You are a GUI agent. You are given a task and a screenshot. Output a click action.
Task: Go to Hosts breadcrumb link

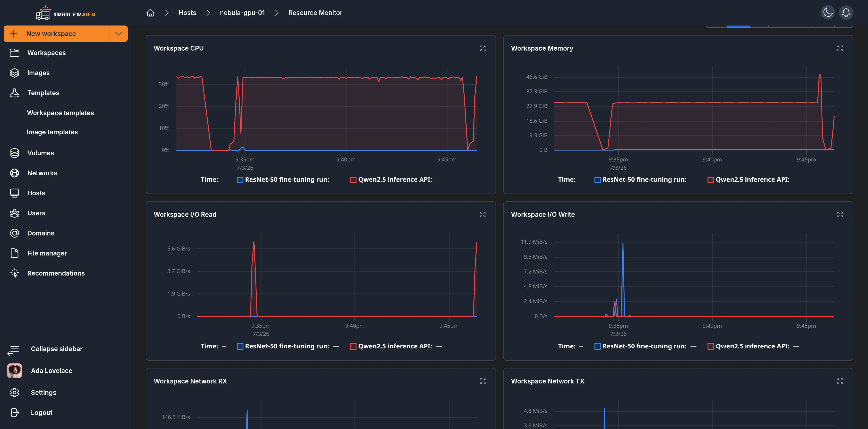point(187,13)
